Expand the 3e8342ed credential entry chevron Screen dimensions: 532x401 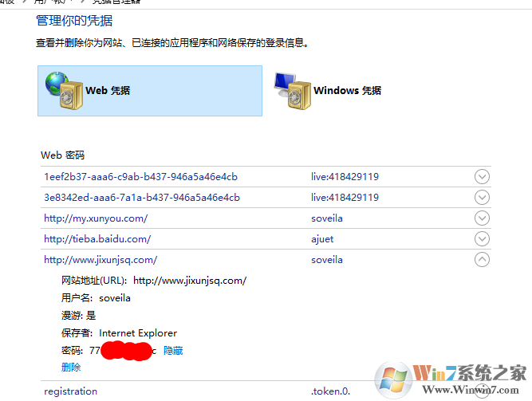(482, 197)
